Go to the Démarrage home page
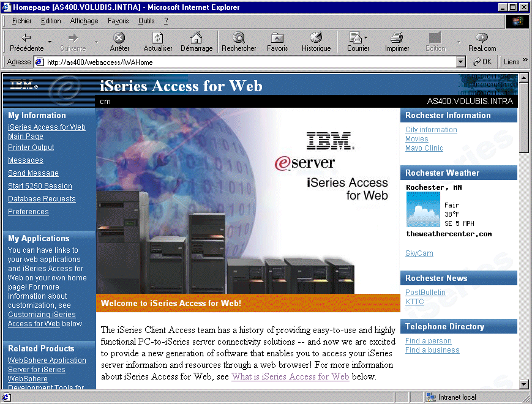 coord(197,42)
